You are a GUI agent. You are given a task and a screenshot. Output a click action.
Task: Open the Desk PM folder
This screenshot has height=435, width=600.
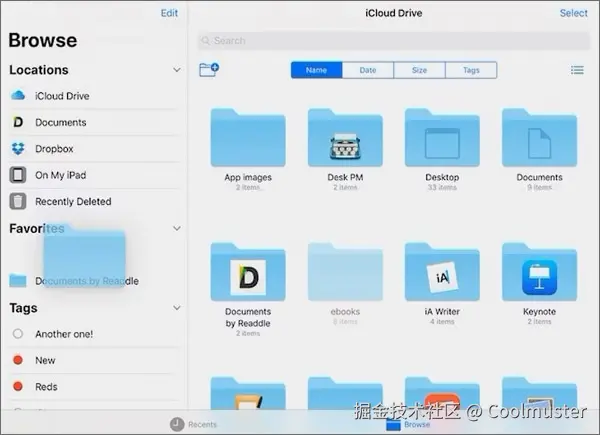tap(345, 138)
